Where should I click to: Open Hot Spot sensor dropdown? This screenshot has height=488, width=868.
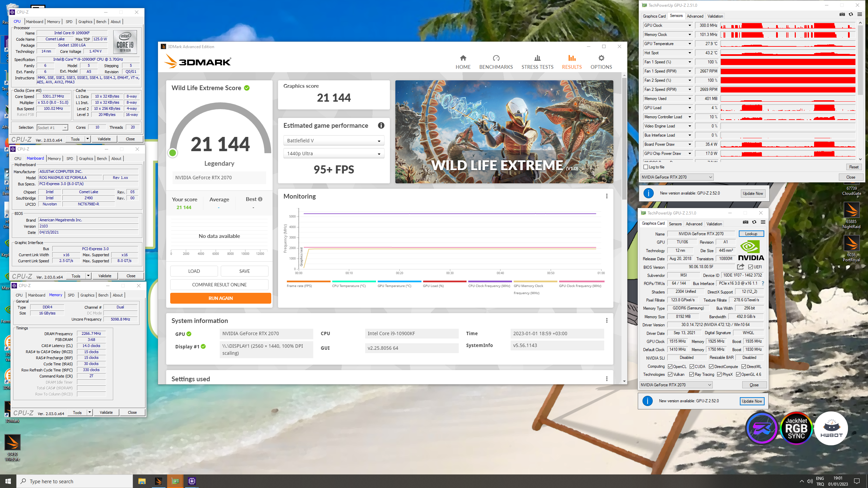click(689, 53)
